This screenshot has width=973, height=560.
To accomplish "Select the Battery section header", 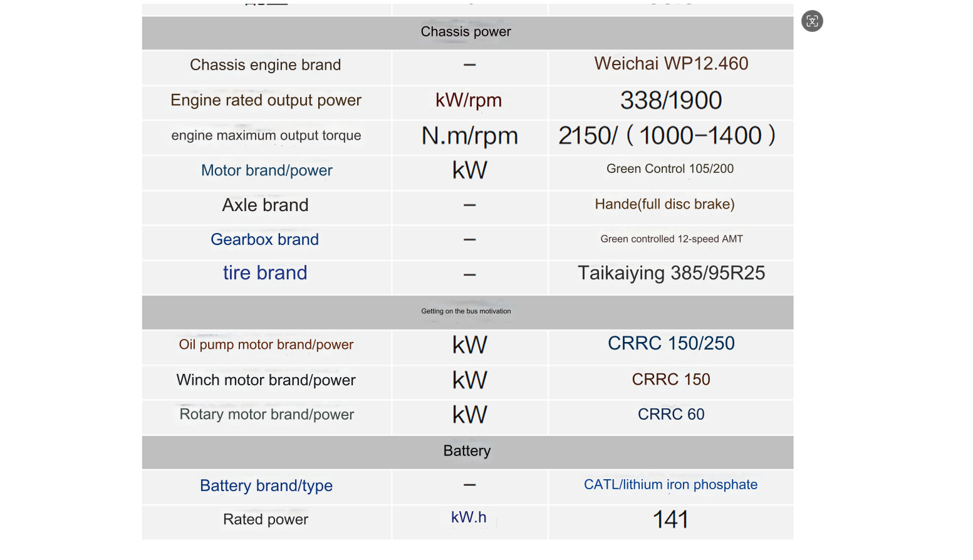I will [467, 452].
